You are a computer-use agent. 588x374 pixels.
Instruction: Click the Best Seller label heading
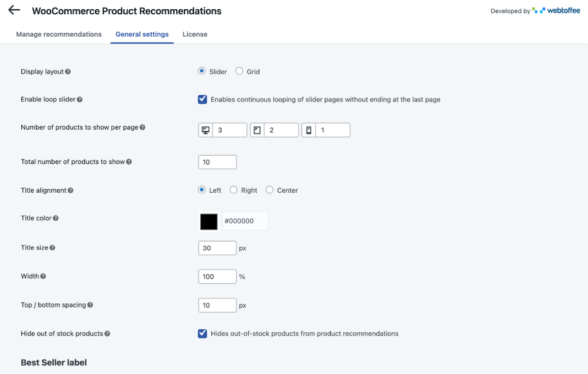point(53,363)
